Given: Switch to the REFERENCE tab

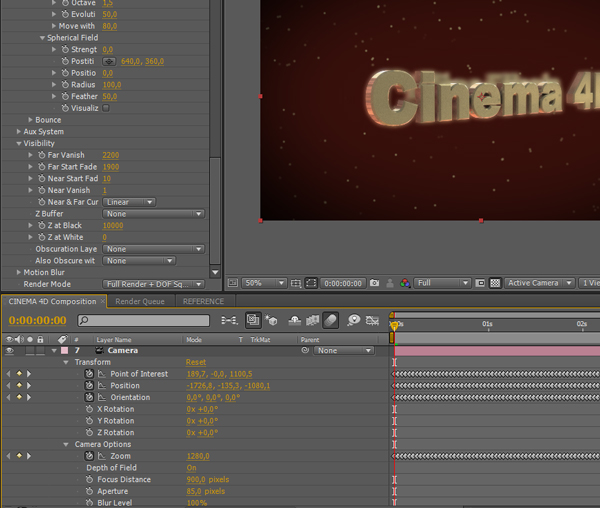Looking at the screenshot, I should pos(203,301).
